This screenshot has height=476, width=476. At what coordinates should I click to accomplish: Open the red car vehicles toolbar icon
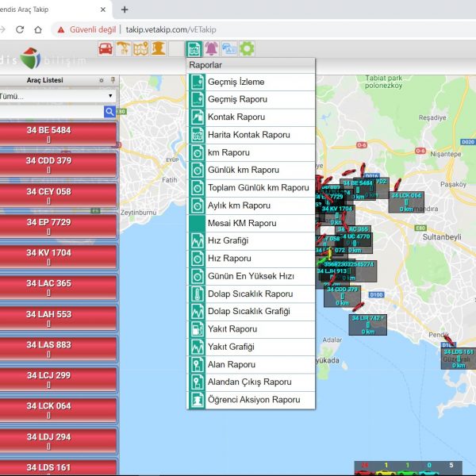coord(106,48)
